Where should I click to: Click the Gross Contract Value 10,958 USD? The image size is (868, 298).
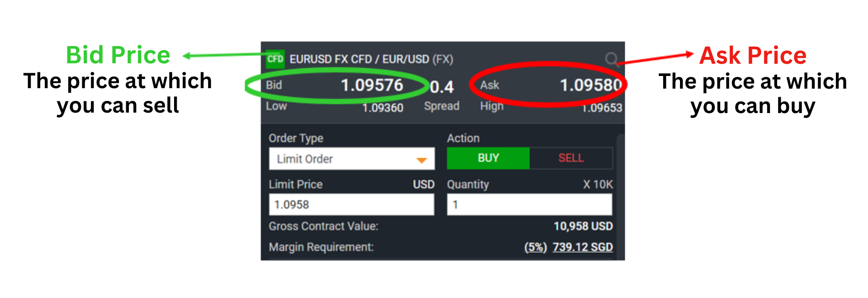(x=583, y=226)
